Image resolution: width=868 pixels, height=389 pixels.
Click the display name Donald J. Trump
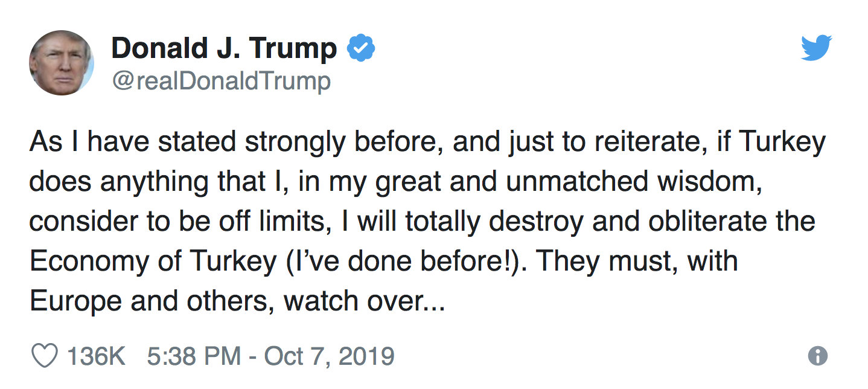point(224,48)
